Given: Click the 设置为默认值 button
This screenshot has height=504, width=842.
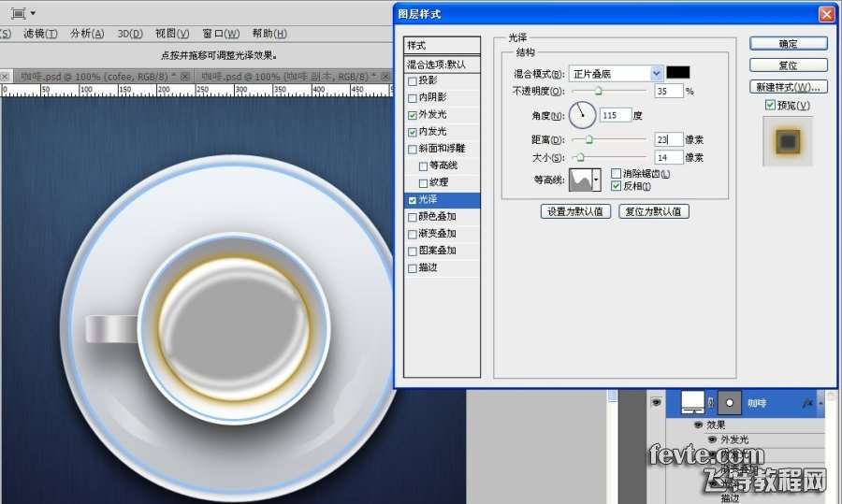Looking at the screenshot, I should point(575,211).
